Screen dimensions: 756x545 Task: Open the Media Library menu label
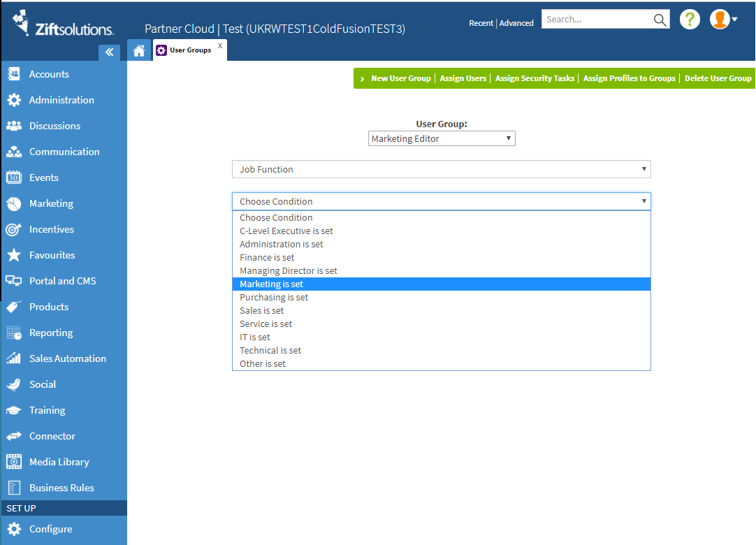[x=59, y=462]
